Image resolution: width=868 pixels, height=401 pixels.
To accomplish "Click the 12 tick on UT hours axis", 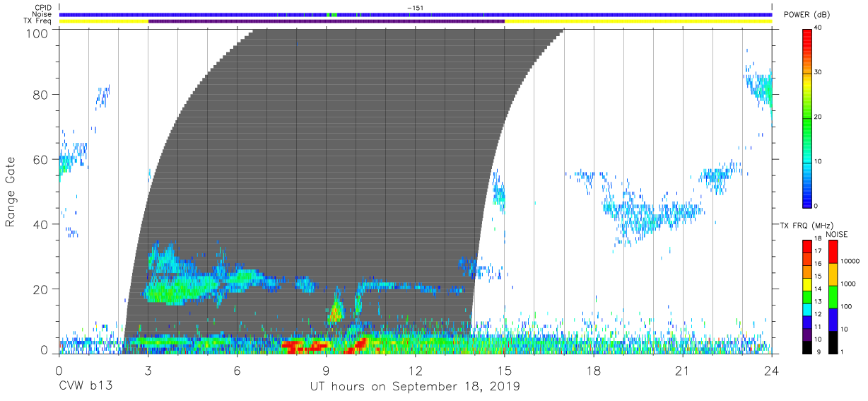I will click(x=416, y=370).
